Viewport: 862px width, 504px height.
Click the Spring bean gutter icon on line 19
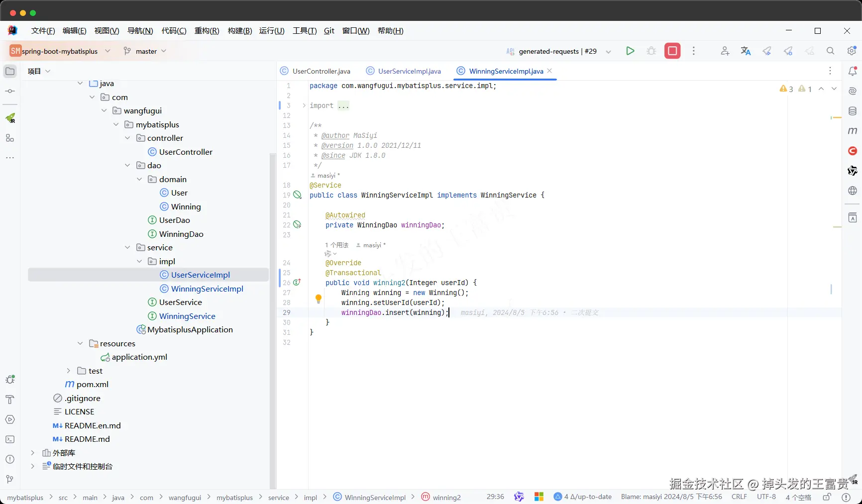[297, 195]
